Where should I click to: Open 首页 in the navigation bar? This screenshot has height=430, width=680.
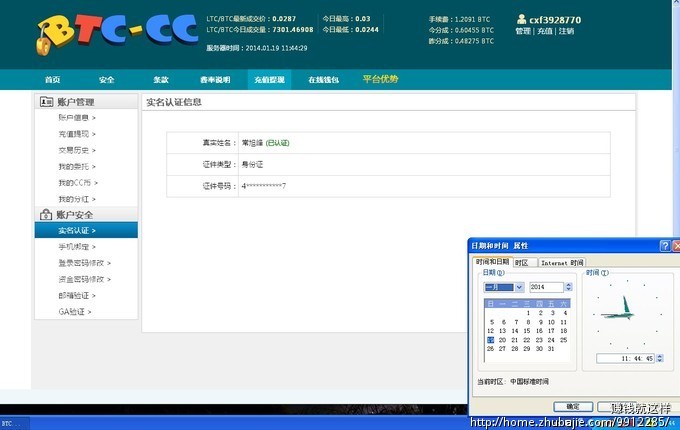coord(52,80)
